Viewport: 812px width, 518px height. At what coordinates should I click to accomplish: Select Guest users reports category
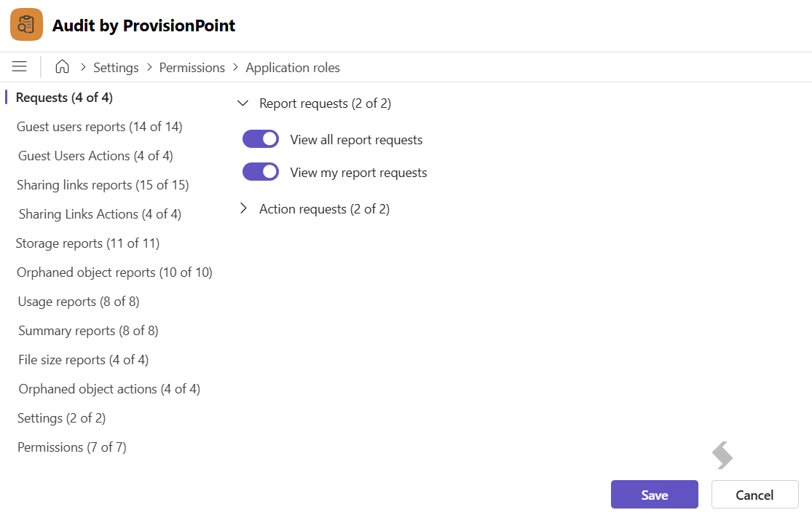(100, 126)
